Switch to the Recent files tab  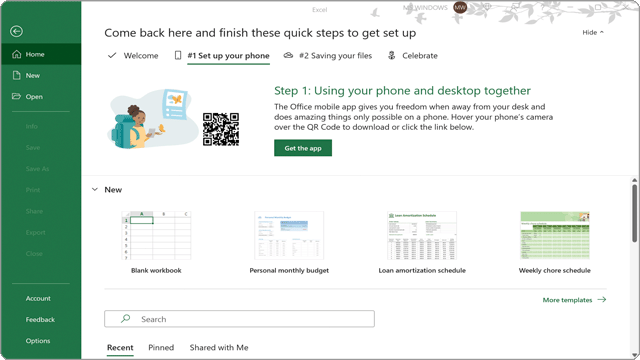tap(120, 348)
